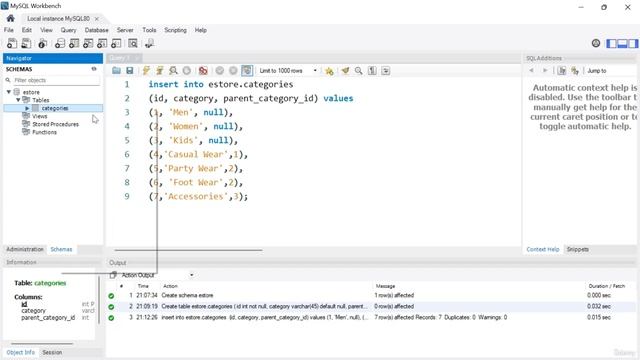Viewport: 640px width, 360px height.
Task: Open the Scripting menu
Action: [x=175, y=30]
